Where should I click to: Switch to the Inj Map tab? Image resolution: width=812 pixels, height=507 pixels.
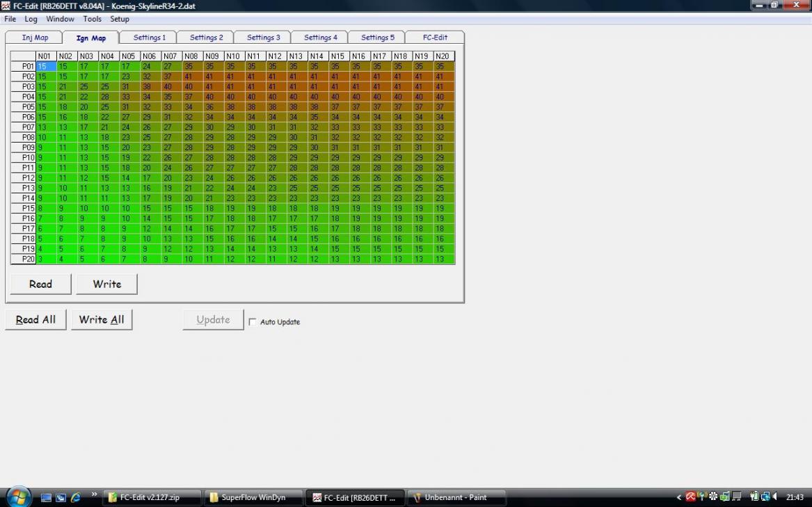[x=35, y=38]
